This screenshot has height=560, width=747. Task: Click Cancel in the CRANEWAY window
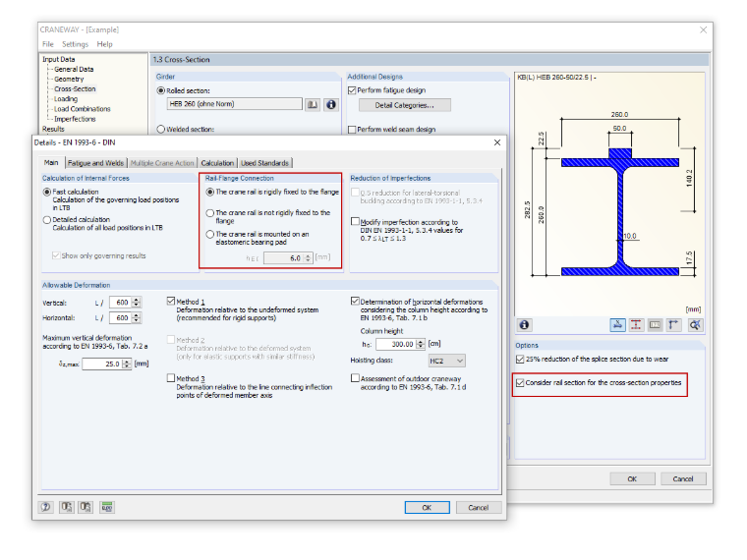(x=683, y=479)
